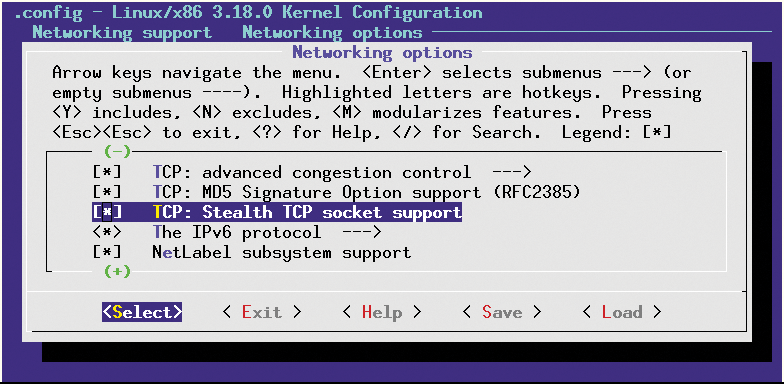
Task: Open Help from the bottom bar
Action: point(382,312)
